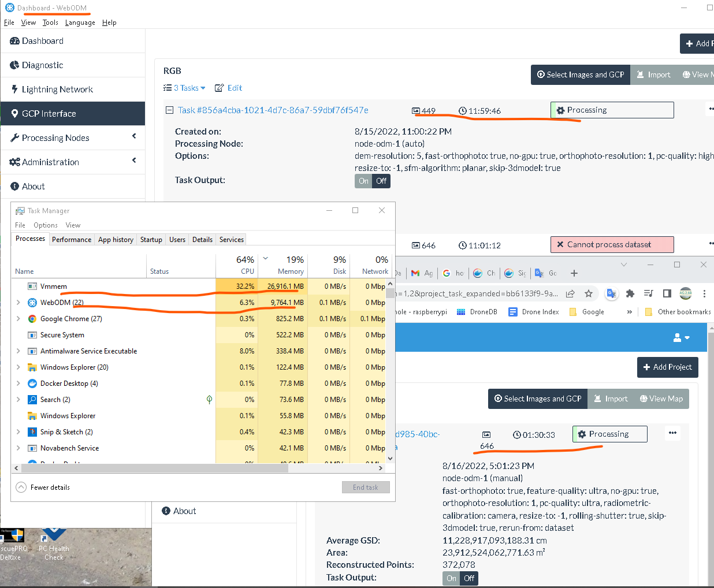The height and width of the screenshot is (588, 714).
Task: Open Chrome extensions puzzle icon
Action: click(630, 293)
